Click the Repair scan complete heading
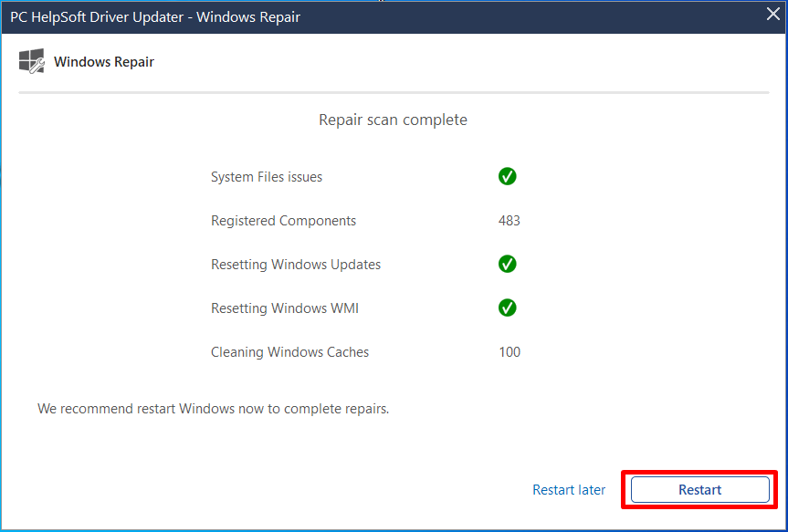788x532 pixels. tap(393, 120)
